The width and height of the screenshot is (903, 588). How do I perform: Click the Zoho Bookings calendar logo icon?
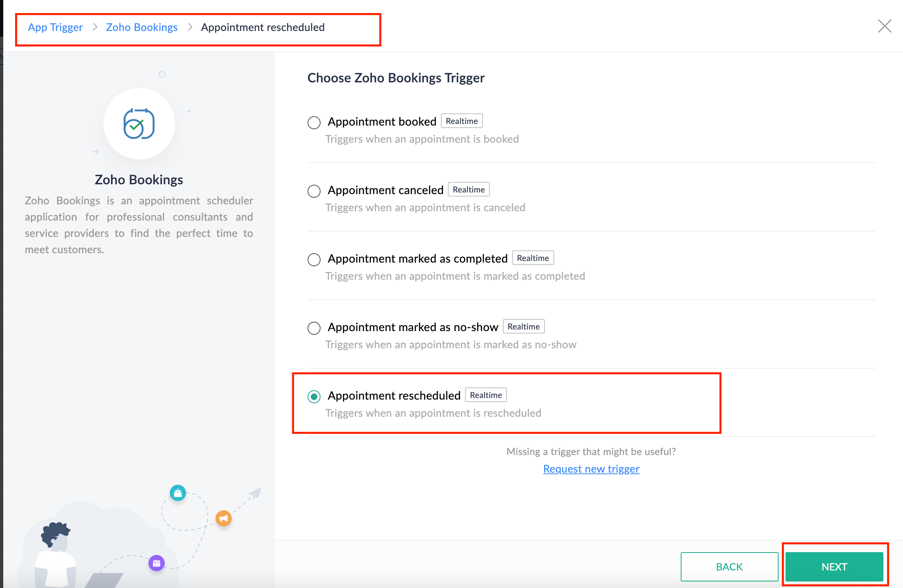(139, 124)
